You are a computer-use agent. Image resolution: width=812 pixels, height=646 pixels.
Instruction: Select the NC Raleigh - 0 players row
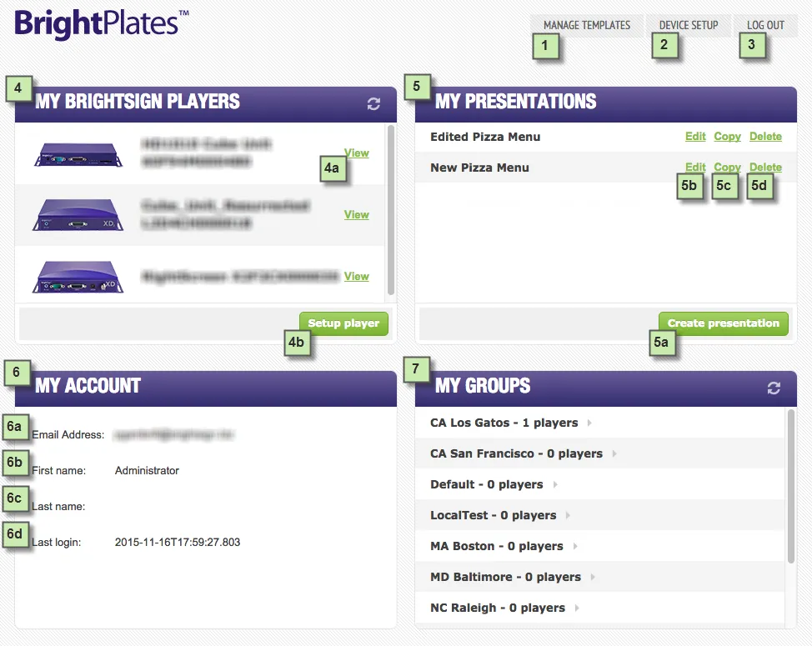pyautogui.click(x=601, y=608)
